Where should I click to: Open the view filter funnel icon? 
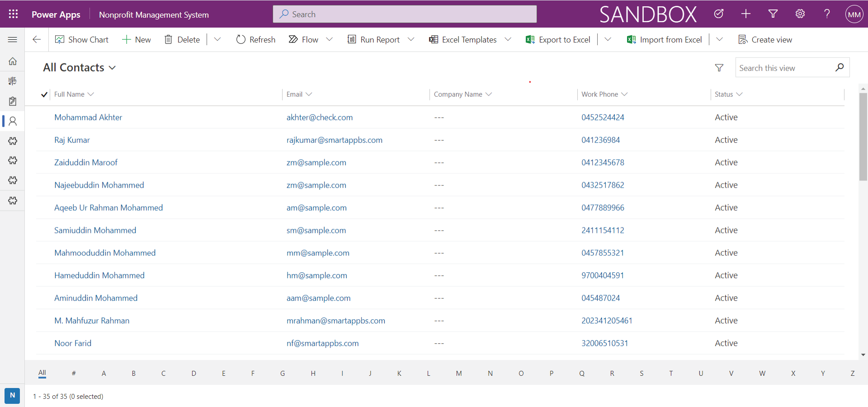point(719,68)
